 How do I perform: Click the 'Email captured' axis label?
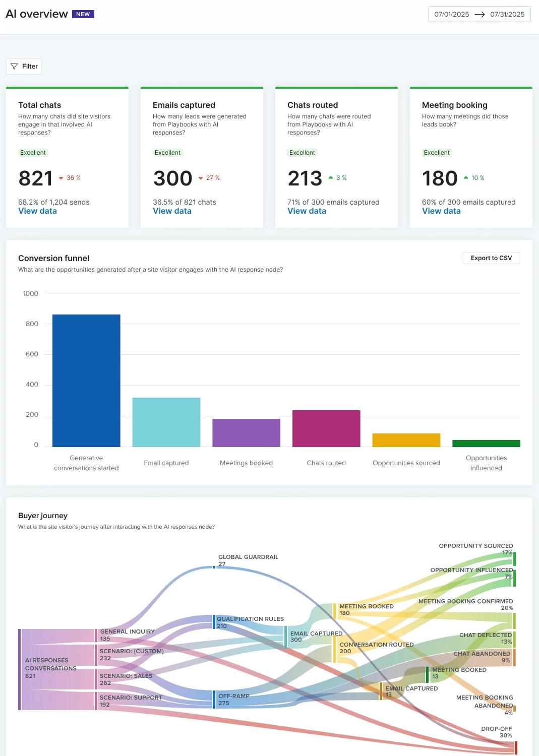(x=166, y=463)
